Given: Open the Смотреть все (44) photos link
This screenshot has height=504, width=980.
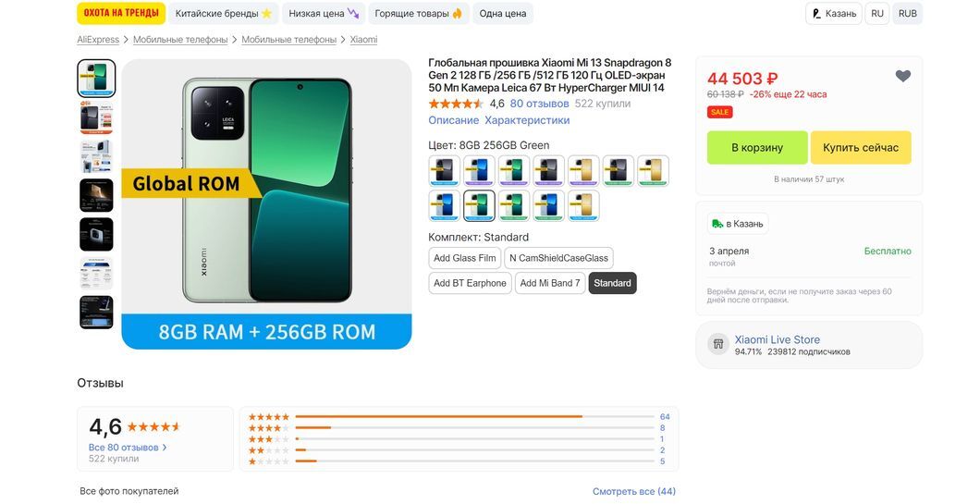Looking at the screenshot, I should [633, 491].
